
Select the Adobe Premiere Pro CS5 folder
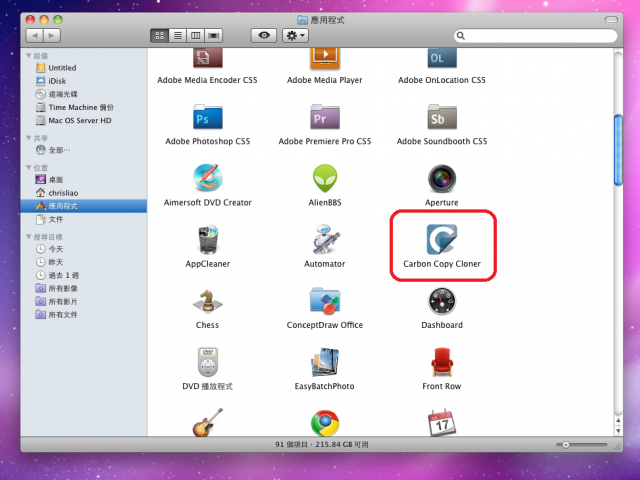click(x=325, y=118)
